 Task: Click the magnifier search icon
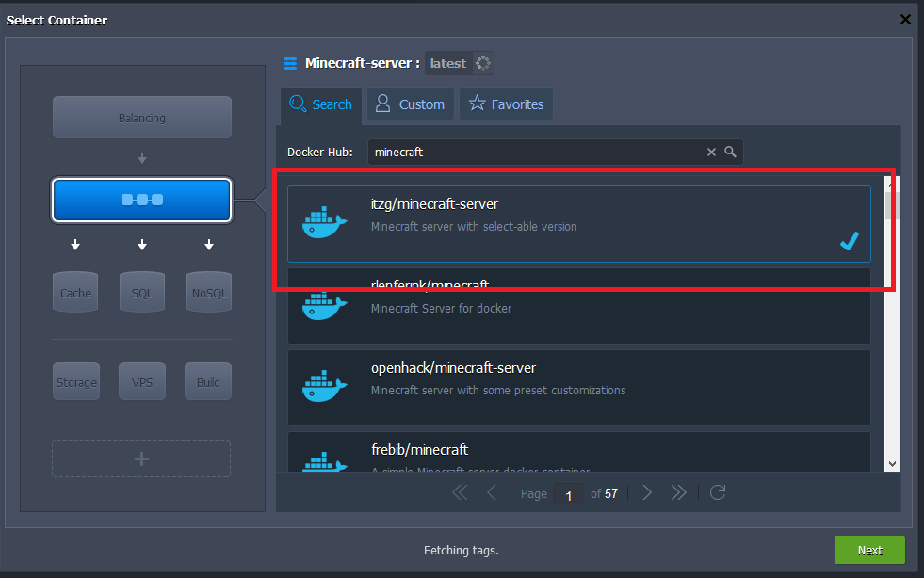[x=730, y=152]
